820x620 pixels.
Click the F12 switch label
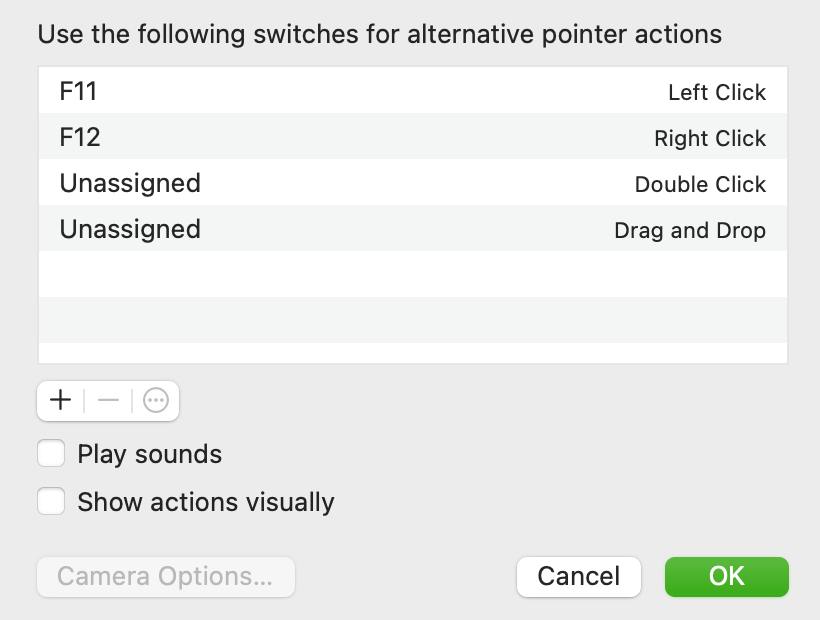click(x=79, y=137)
